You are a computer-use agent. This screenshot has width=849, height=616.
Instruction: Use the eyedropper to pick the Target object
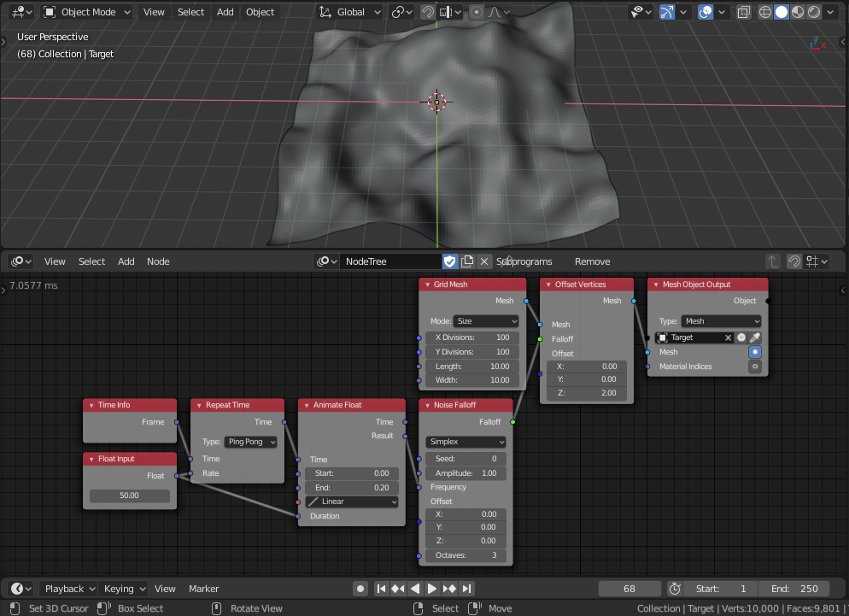click(755, 337)
